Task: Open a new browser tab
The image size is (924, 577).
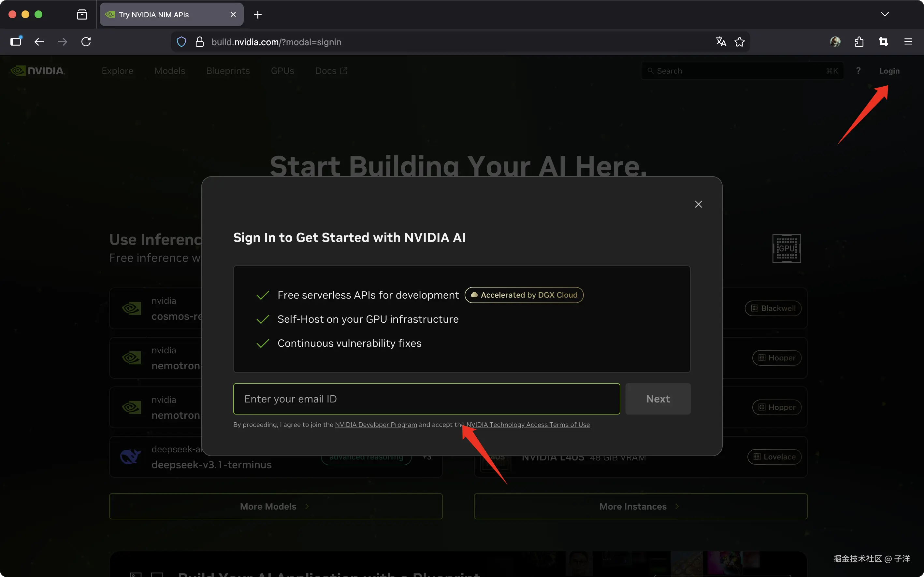Action: [x=258, y=15]
